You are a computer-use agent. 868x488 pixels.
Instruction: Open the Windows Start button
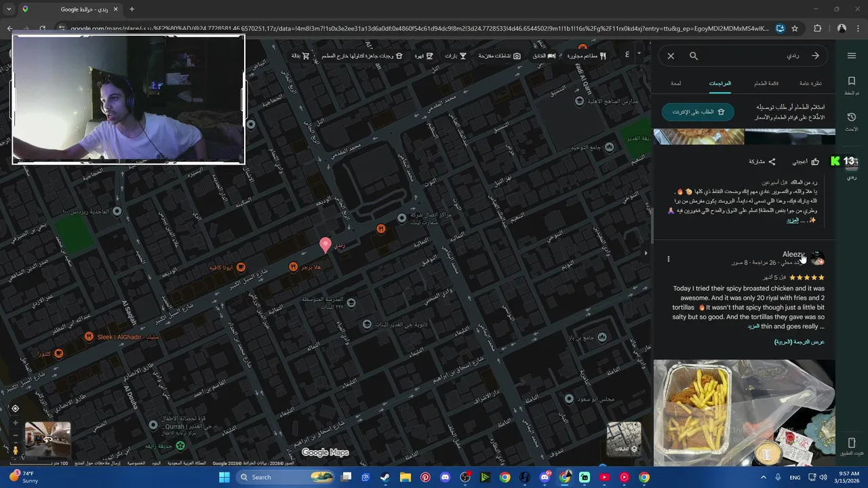[x=224, y=477]
